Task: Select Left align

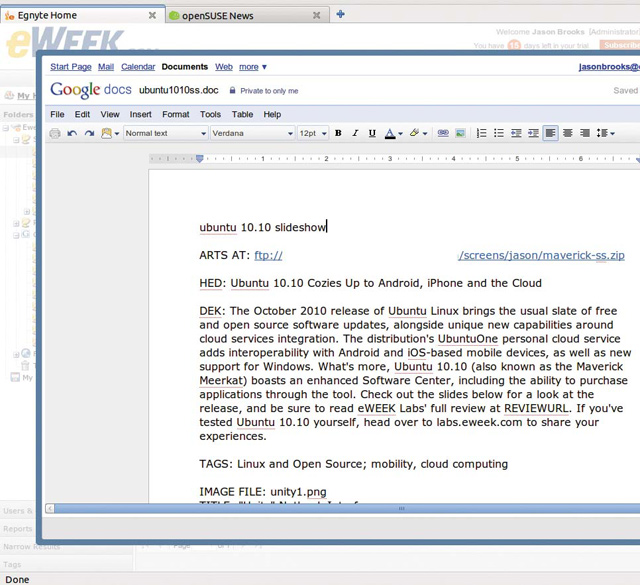Action: click(550, 133)
